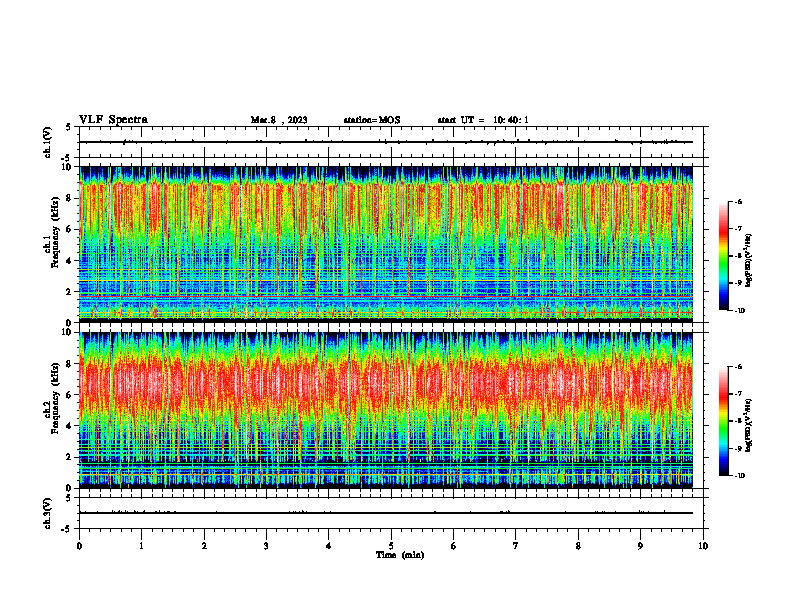Click the ch.1 color scale bar

[x=723, y=256]
